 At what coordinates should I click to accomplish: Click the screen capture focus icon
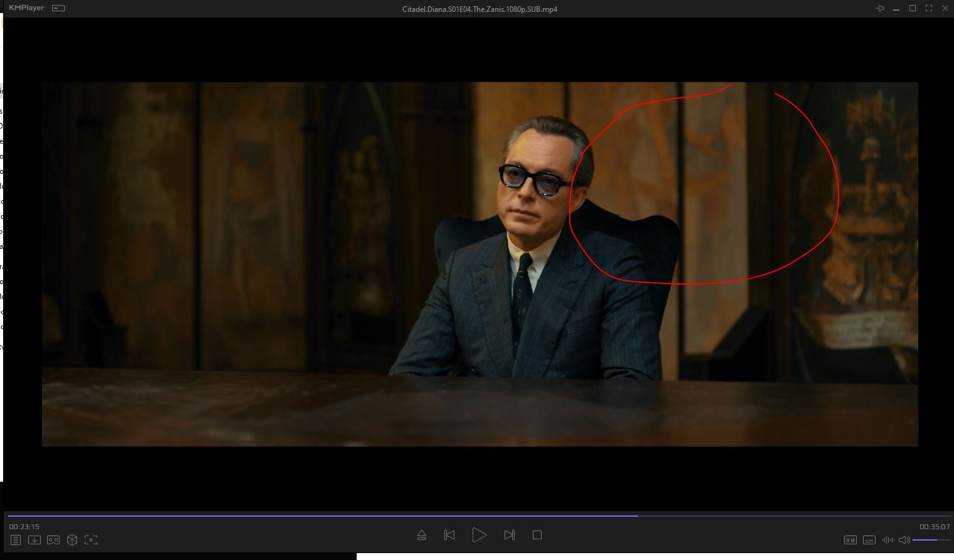(91, 540)
